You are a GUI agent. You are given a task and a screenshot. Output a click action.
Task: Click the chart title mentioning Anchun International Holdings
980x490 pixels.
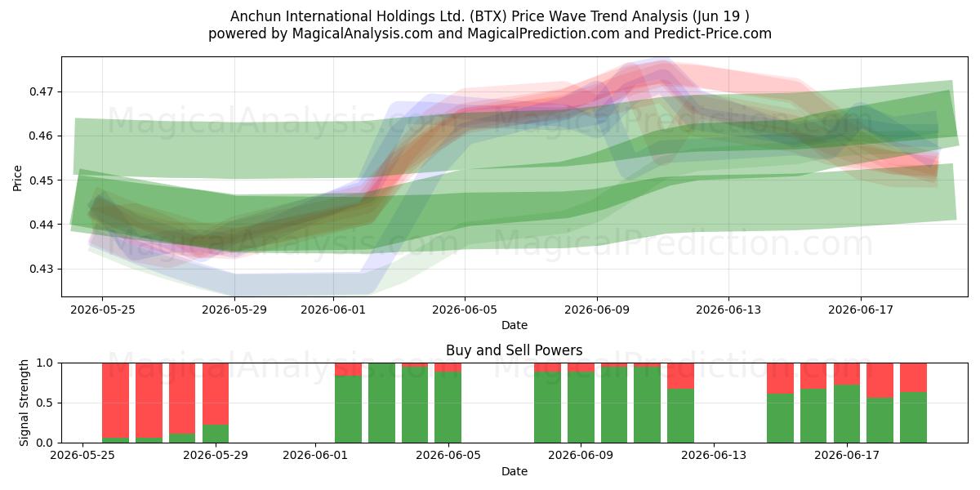coord(490,16)
